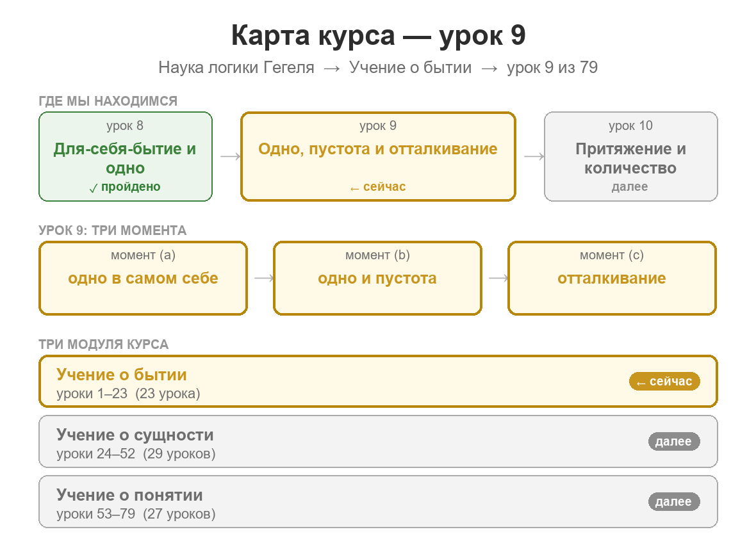This screenshot has height=557, width=756.
Task: Click the arrow between lesson 8 and lesson 9
Action: pyautogui.click(x=230, y=156)
